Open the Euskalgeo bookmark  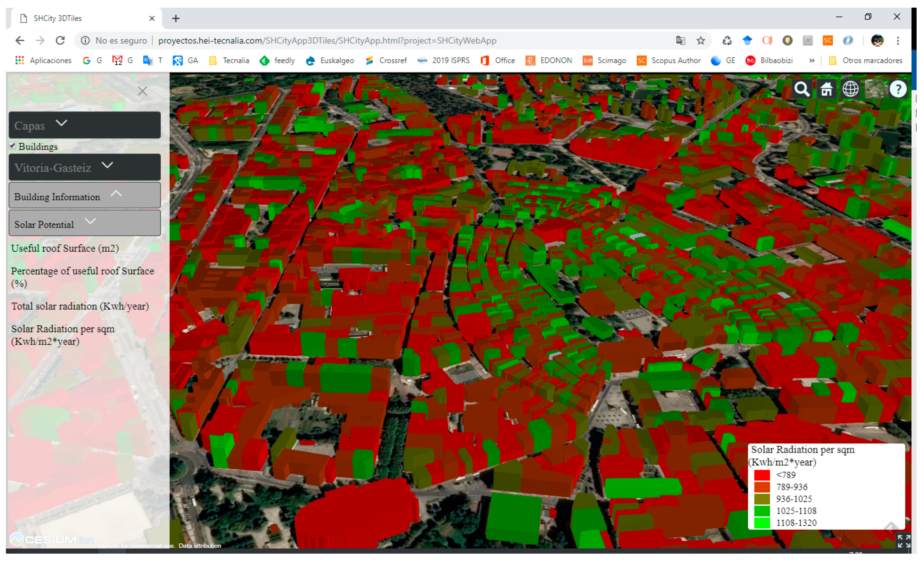click(330, 60)
